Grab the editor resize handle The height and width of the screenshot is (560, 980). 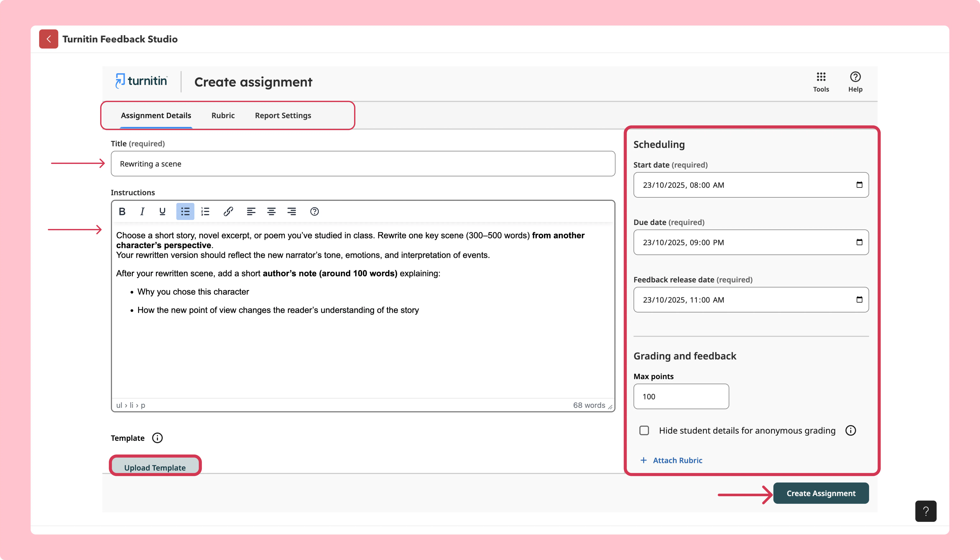[610, 407]
